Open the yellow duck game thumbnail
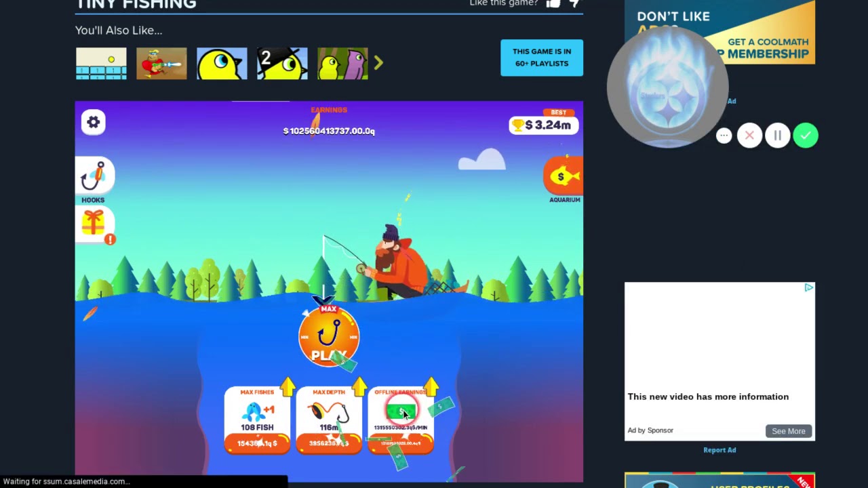Screen dimensions: 868x488 [222, 63]
